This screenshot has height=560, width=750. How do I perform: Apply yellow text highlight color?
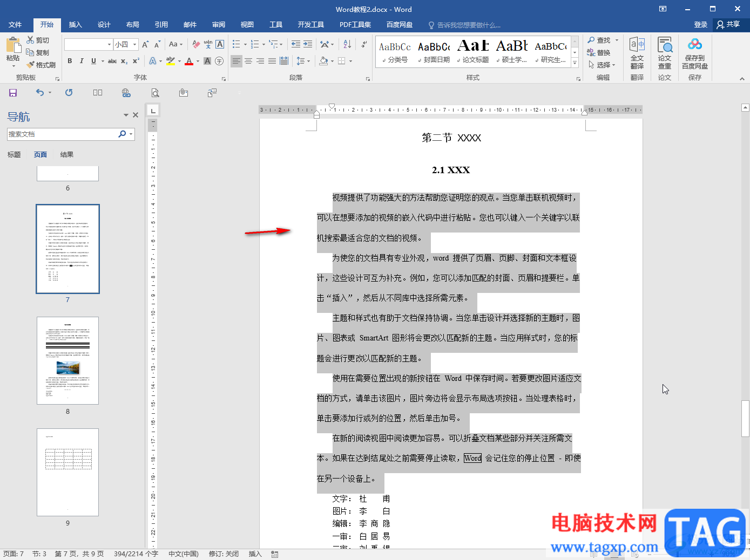click(171, 61)
